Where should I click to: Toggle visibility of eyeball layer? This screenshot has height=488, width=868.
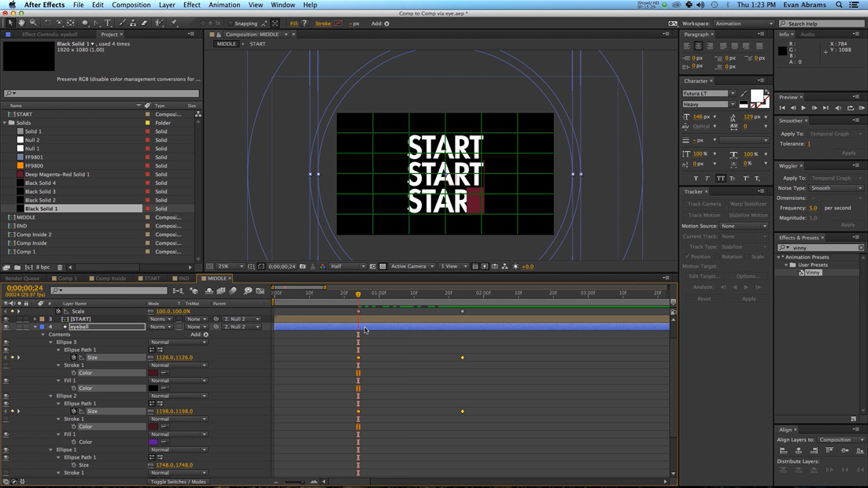[6, 327]
